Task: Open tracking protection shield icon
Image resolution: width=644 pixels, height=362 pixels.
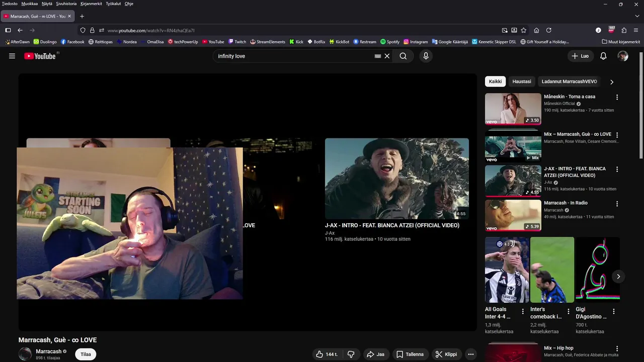Action: [83, 30]
